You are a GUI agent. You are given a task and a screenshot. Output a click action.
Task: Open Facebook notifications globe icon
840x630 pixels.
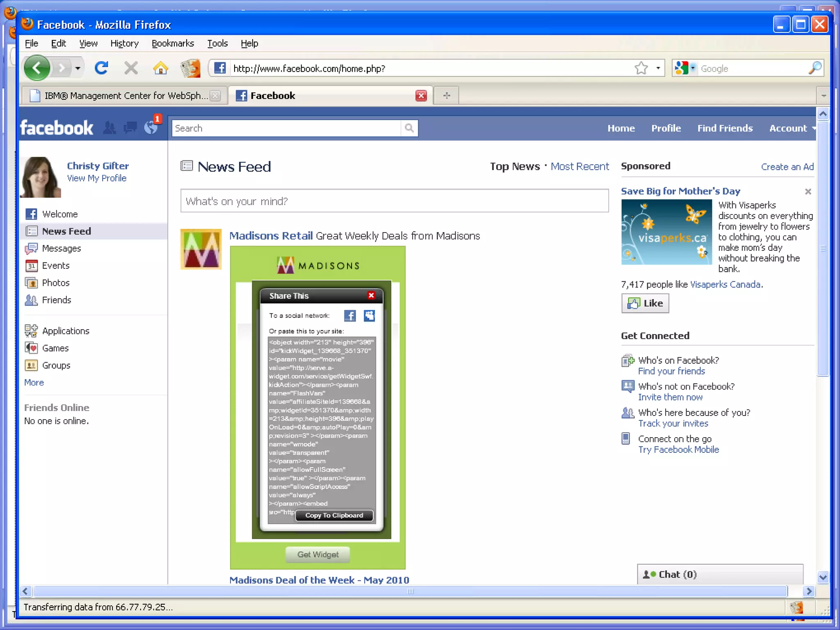coord(151,128)
